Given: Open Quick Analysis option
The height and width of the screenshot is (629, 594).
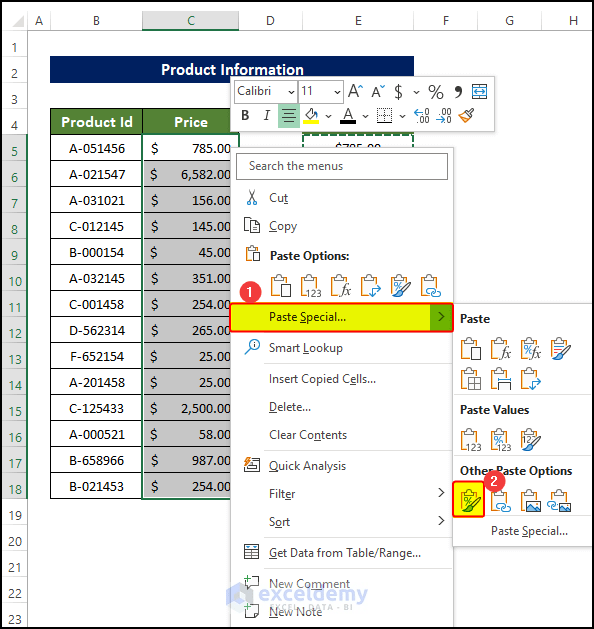Looking at the screenshot, I should tap(342, 466).
